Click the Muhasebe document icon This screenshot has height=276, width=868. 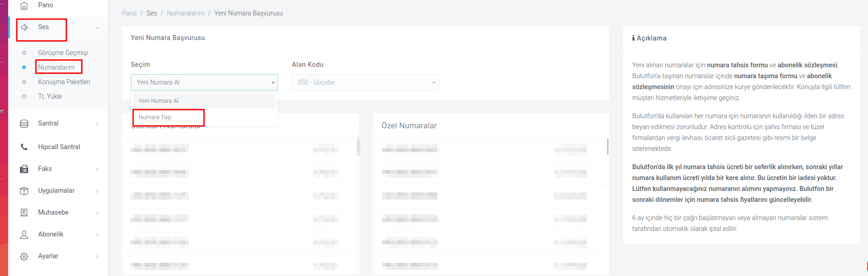click(x=24, y=213)
